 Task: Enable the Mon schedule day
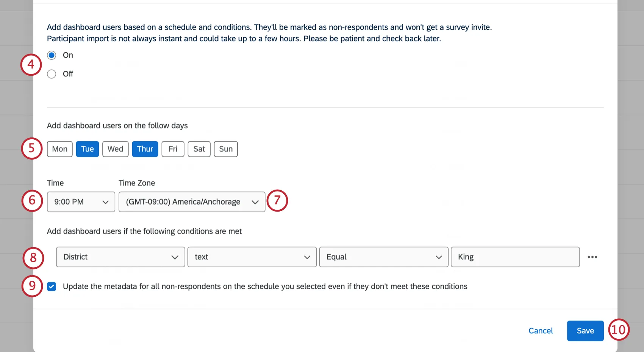pos(59,149)
